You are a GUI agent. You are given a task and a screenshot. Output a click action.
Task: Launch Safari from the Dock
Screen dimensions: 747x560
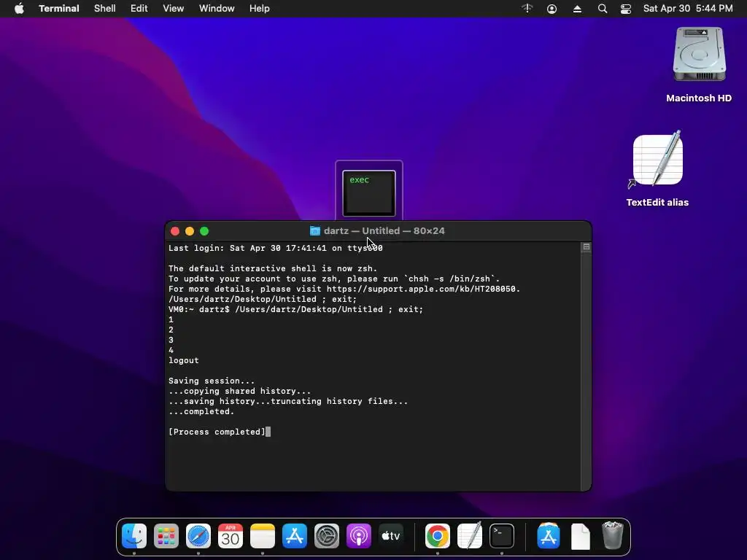click(x=198, y=536)
